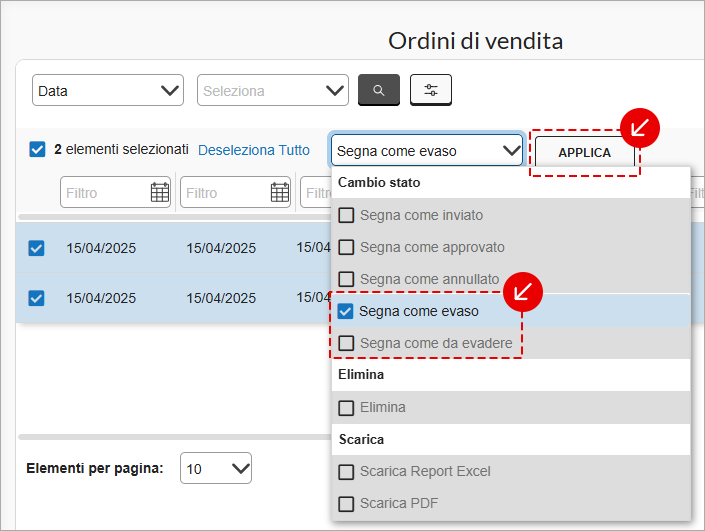Choose 'Segna come da evadere' menu entry
Viewport: 705px width, 531px height.
pyautogui.click(x=511, y=343)
